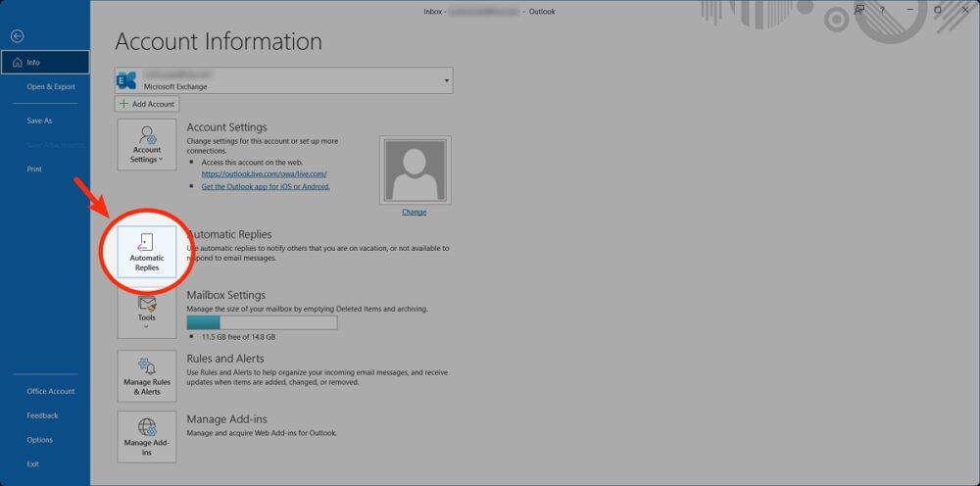980x486 pixels.
Task: Click the Help question mark icon
Action: (x=882, y=9)
